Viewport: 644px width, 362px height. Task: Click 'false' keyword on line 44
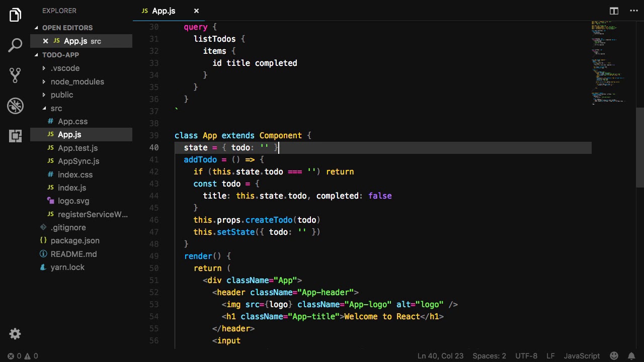380,196
